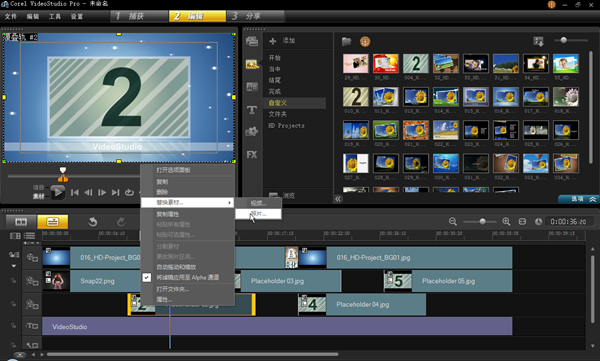Switch preview to Project mode
600x361 pixels.
click(38, 188)
